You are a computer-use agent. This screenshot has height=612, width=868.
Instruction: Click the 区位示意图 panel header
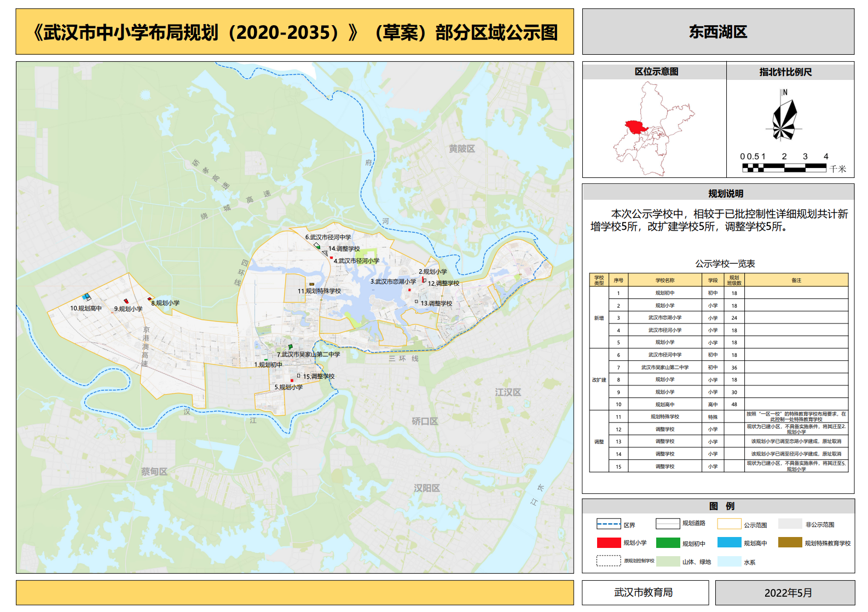(x=656, y=72)
